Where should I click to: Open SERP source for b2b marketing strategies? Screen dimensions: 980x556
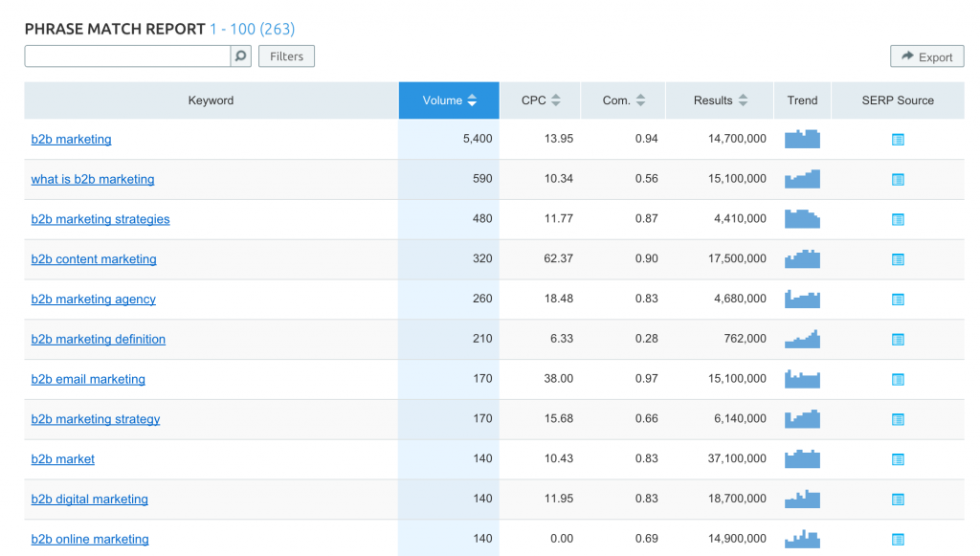(898, 219)
